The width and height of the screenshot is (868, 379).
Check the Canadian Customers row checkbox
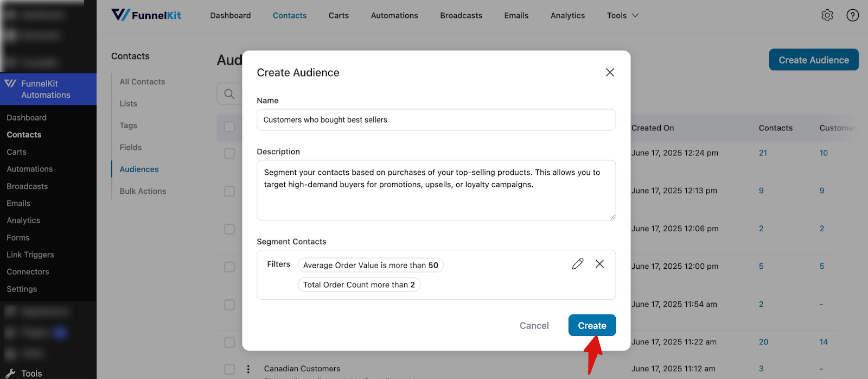229,369
